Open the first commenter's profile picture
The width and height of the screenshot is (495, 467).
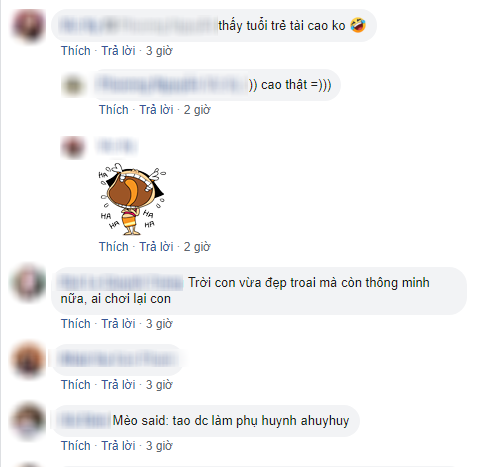pyautogui.click(x=29, y=25)
